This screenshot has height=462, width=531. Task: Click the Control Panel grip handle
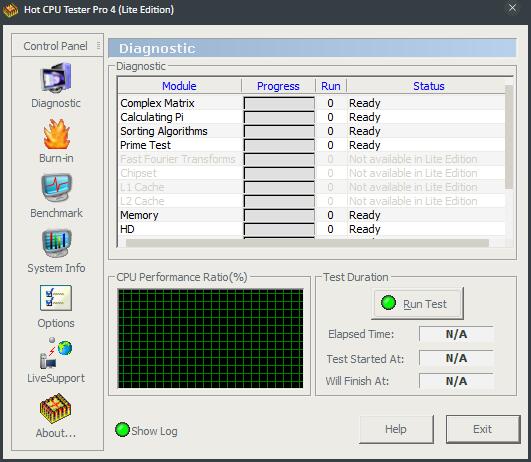[x=99, y=45]
